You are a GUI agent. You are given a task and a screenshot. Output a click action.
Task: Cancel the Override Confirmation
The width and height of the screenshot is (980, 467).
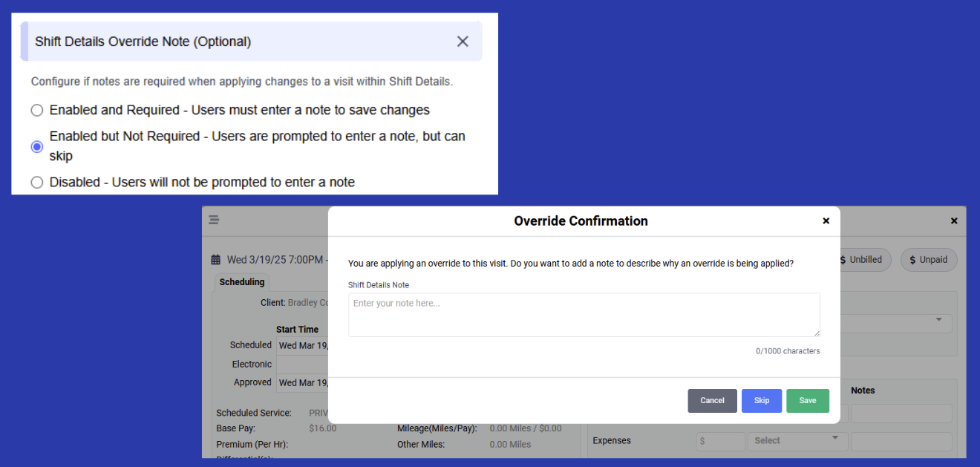click(712, 400)
